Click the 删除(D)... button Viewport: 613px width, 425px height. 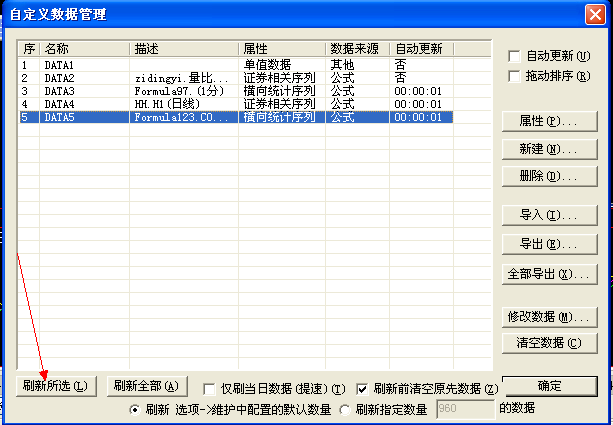(550, 176)
